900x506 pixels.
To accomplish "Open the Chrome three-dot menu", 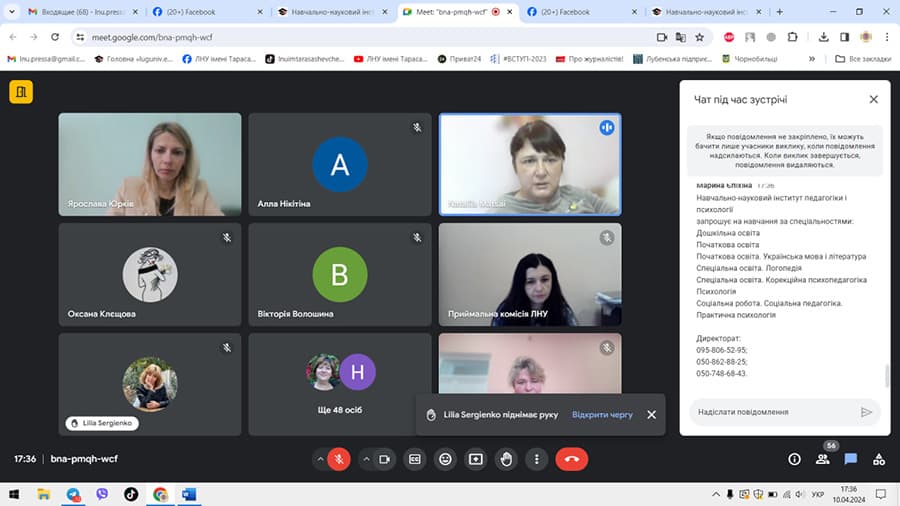I will [x=887, y=37].
